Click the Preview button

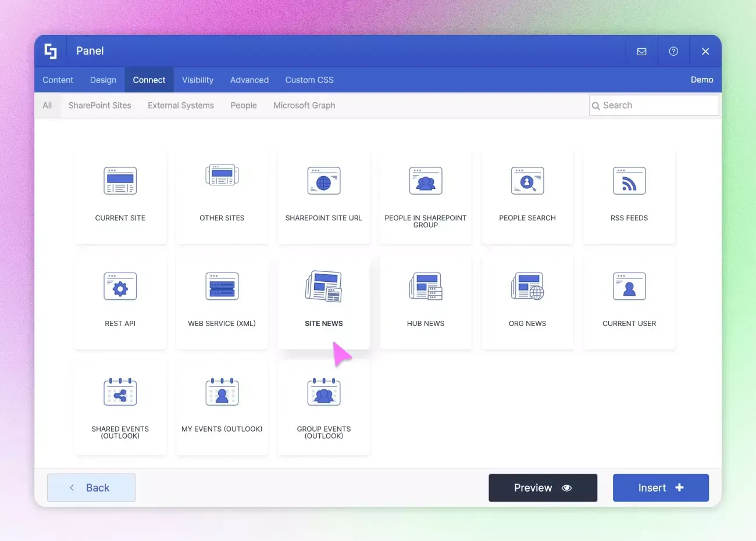point(543,488)
